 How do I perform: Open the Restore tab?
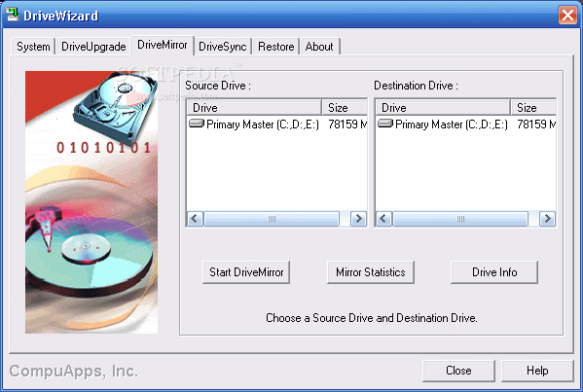coord(275,47)
